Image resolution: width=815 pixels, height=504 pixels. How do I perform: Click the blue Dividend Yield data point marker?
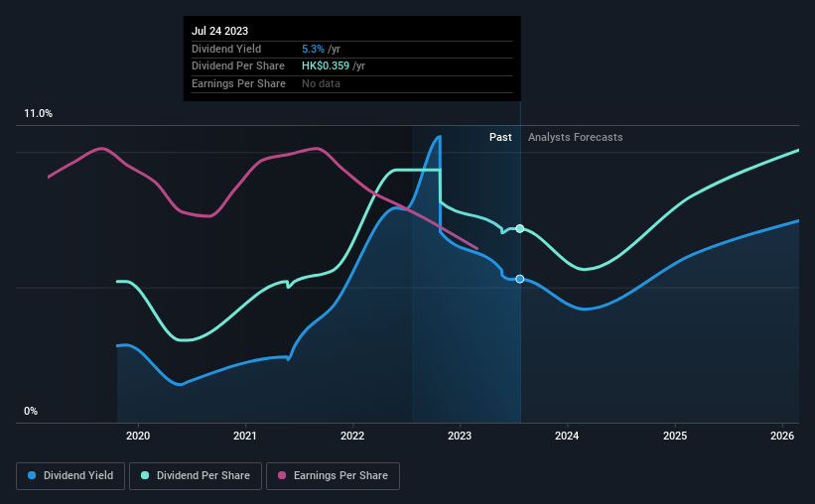coord(520,279)
